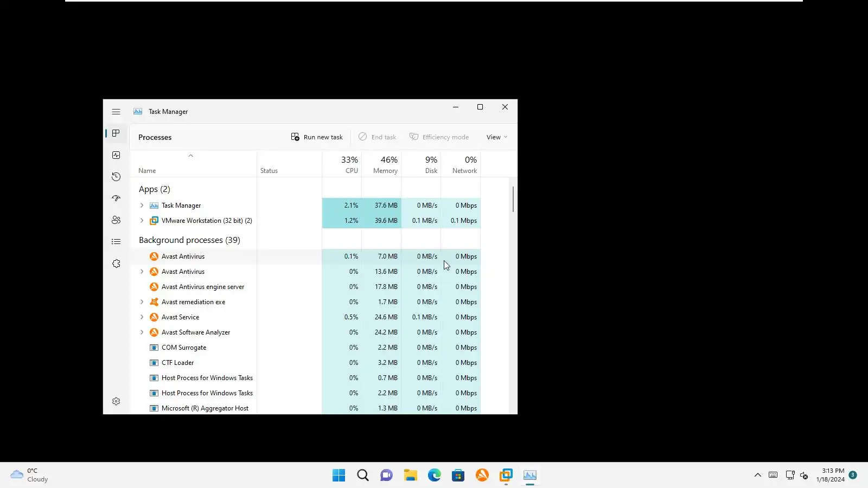The height and width of the screenshot is (488, 868).
Task: Click the Avast Service icon
Action: 154,317
